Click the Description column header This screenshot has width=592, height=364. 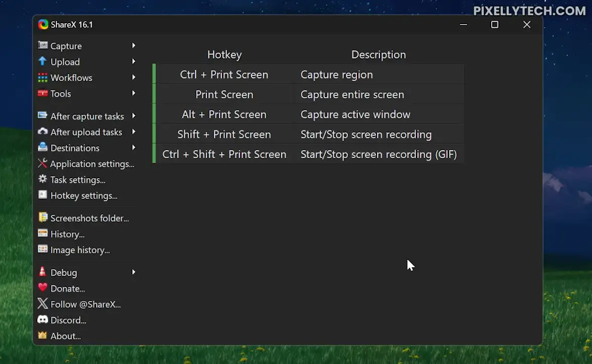[379, 54]
